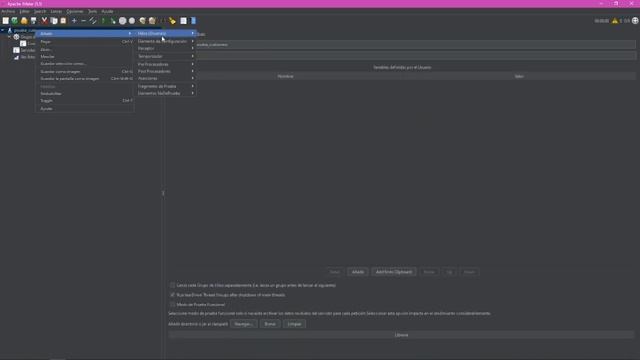Enable the Modo de Prueba Funcional checkbox
640x360 pixels.
(x=172, y=304)
